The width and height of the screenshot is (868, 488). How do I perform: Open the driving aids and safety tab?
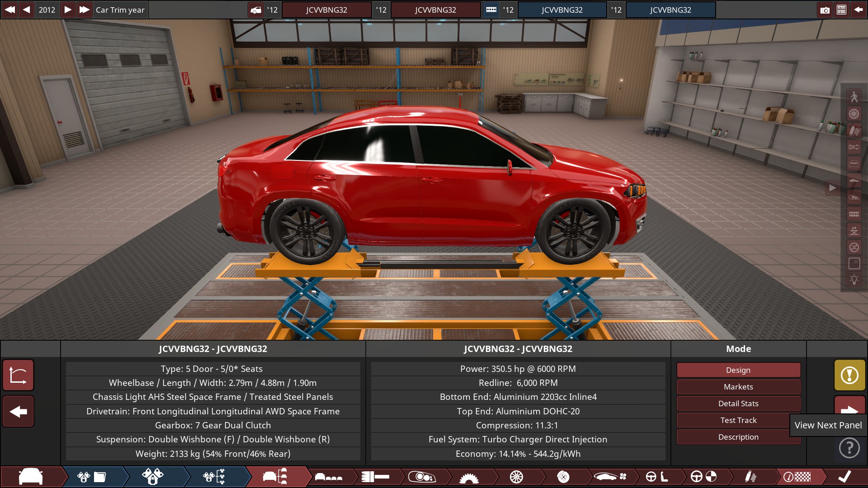click(704, 477)
